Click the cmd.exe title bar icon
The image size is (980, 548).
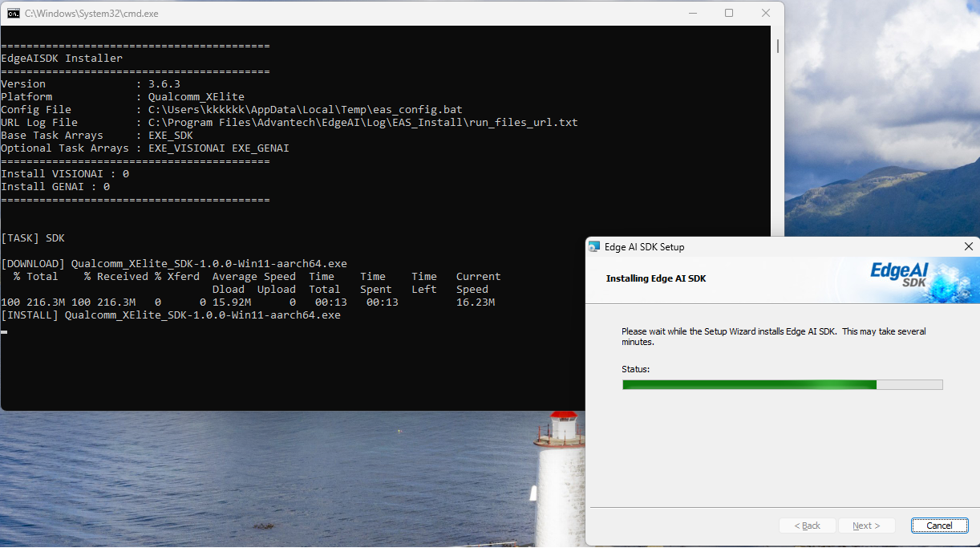tap(14, 13)
